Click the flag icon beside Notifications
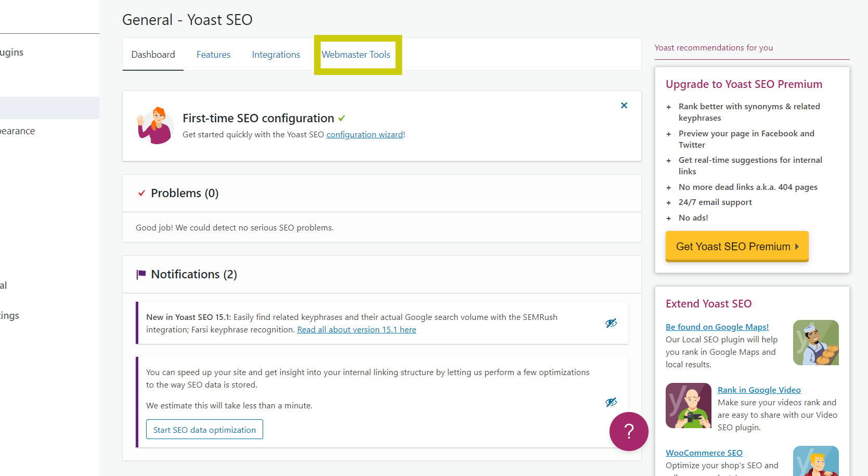The height and width of the screenshot is (476, 868). point(141,274)
